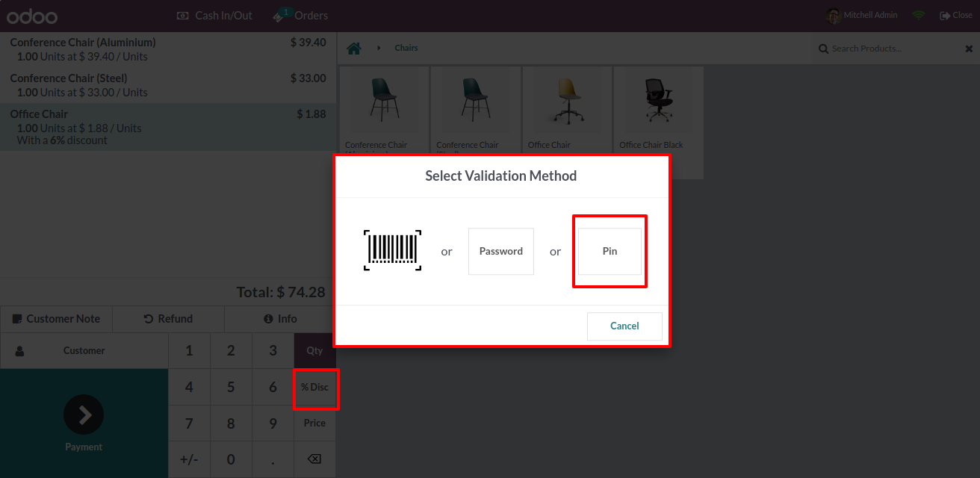This screenshot has height=478, width=980.
Task: Click the round Payment arrow icon
Action: point(84,415)
